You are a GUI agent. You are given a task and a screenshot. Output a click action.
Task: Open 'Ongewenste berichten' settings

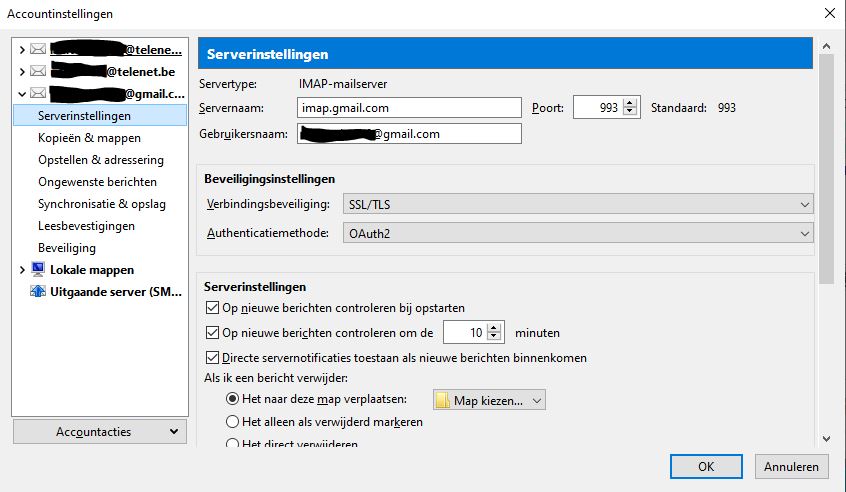(x=97, y=182)
